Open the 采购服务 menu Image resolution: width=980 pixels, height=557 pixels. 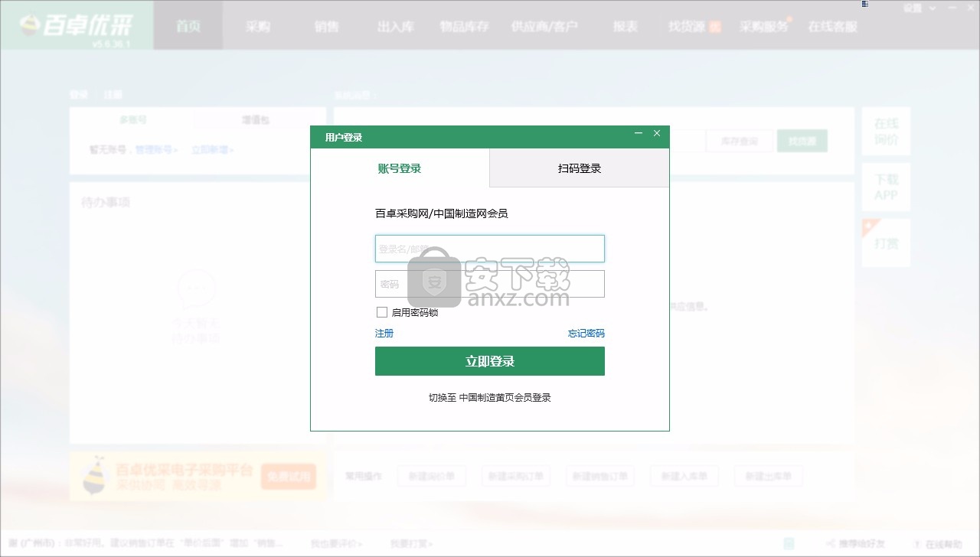[764, 26]
